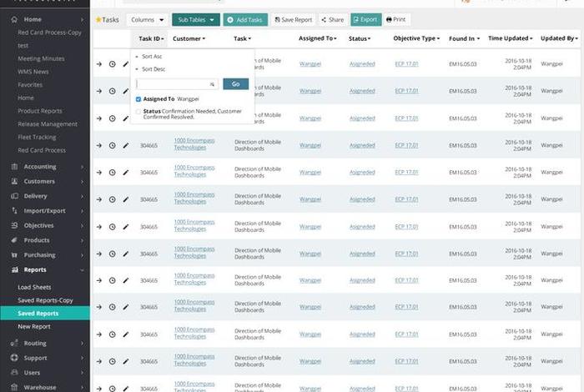This screenshot has width=584, height=392.
Task: Select Sort Desc in the filter popup
Action: pos(154,69)
